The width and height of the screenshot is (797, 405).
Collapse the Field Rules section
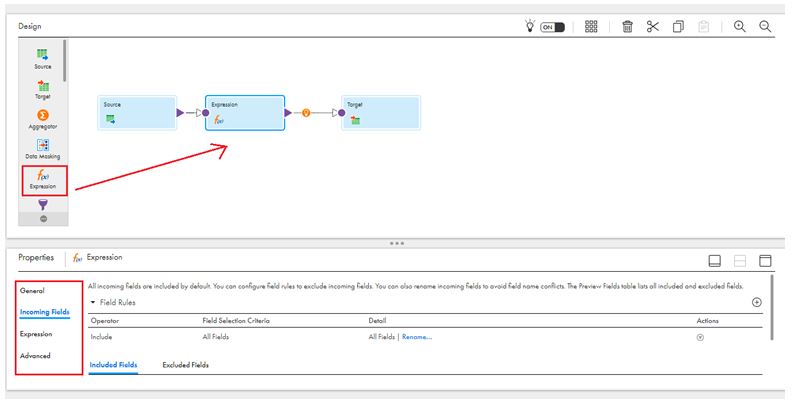(x=93, y=302)
